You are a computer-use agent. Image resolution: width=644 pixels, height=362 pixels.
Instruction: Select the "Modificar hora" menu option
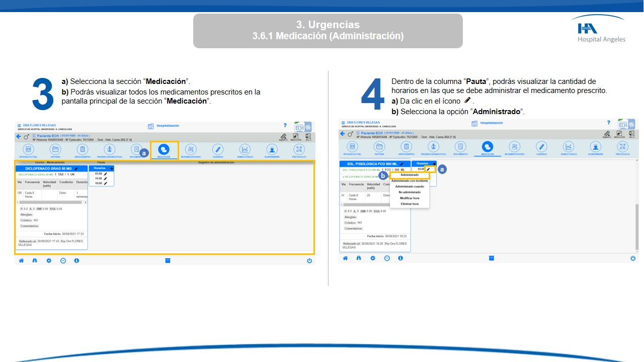coord(410,198)
